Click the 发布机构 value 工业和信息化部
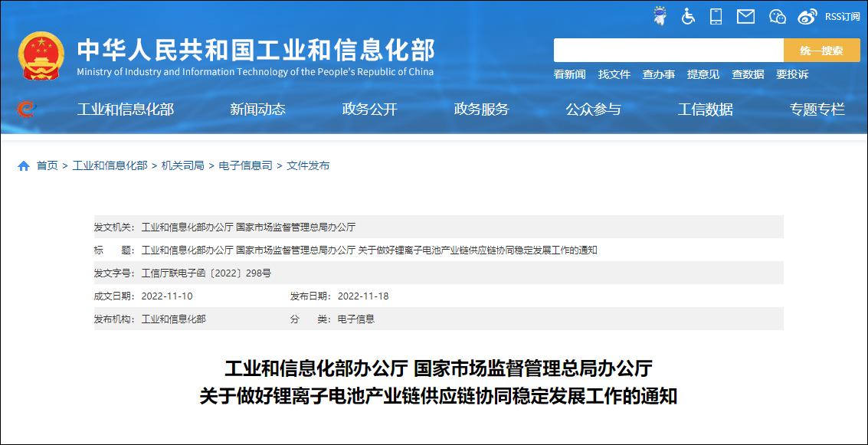Viewport: 868px width, 445px height. [174, 319]
